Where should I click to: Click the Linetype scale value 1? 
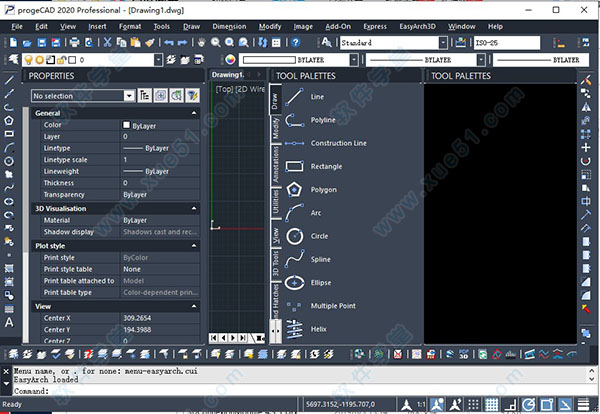pos(160,160)
